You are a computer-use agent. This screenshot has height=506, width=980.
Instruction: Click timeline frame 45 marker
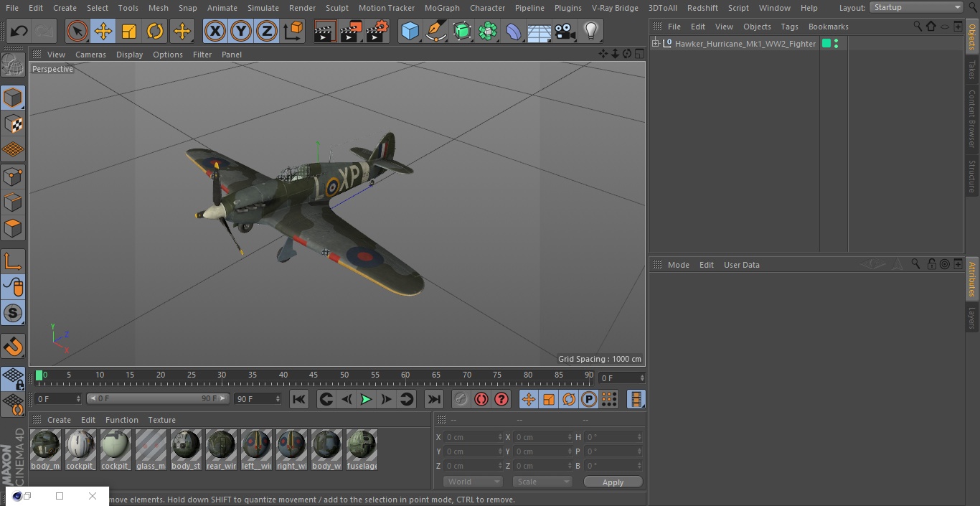pos(314,375)
